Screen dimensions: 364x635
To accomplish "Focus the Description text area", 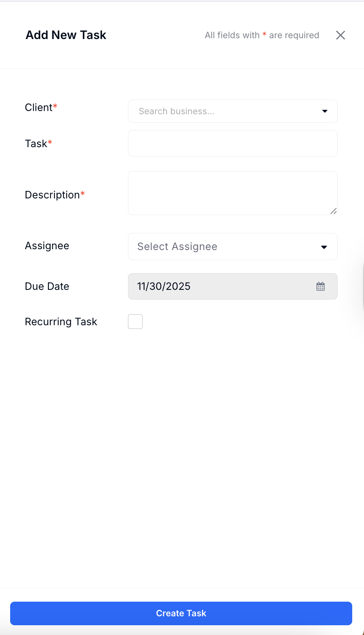I will point(232,193).
